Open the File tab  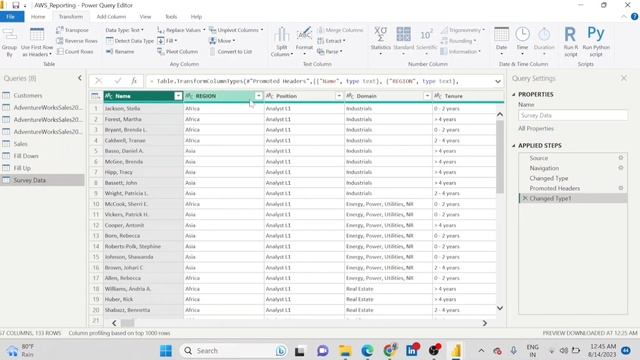tap(11, 17)
